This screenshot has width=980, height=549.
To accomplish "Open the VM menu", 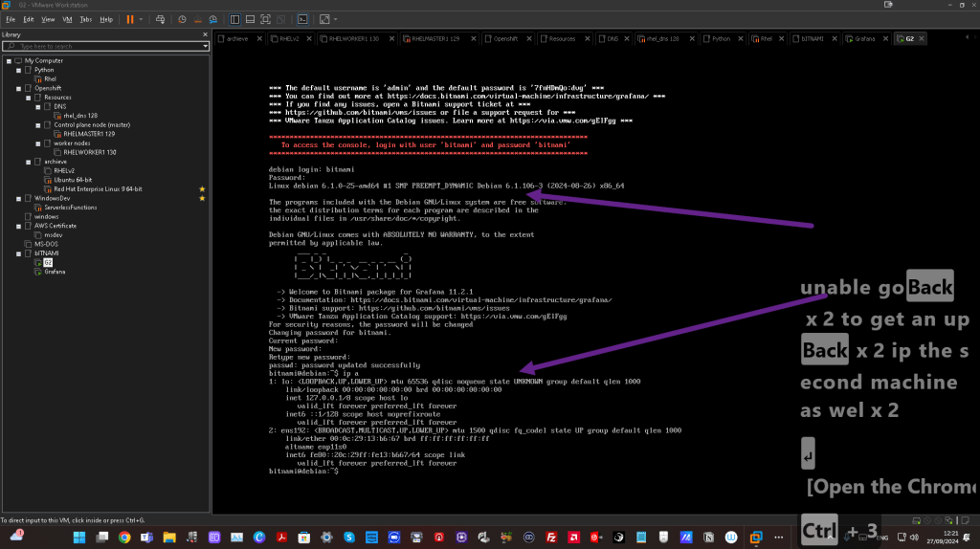I will click(x=67, y=19).
